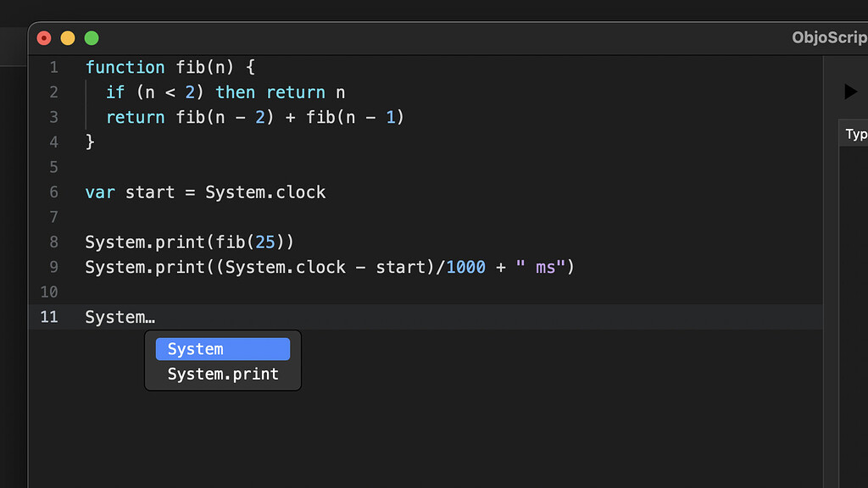868x488 pixels.
Task: Click the closing brace on line 4
Action: pyautogui.click(x=88, y=141)
